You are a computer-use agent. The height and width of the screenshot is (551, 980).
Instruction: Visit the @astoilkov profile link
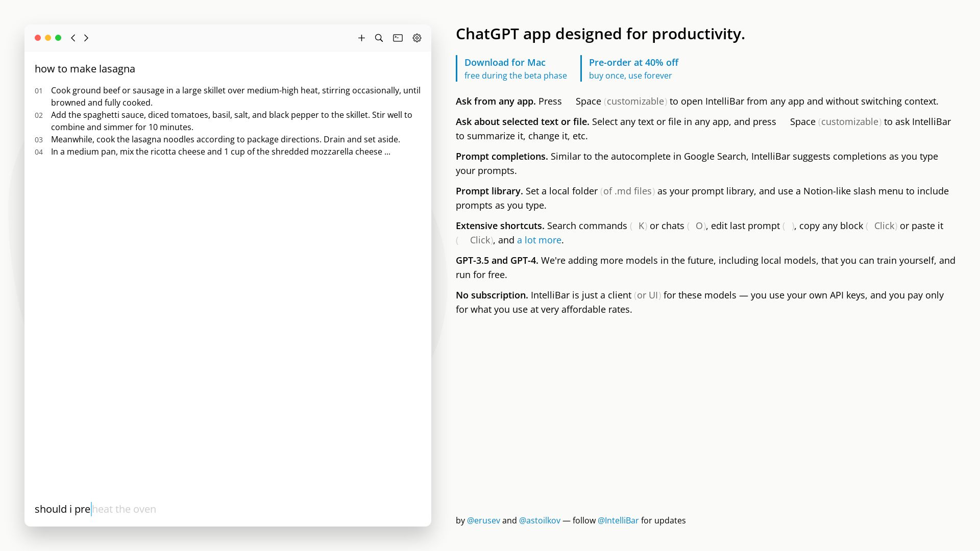click(x=539, y=520)
